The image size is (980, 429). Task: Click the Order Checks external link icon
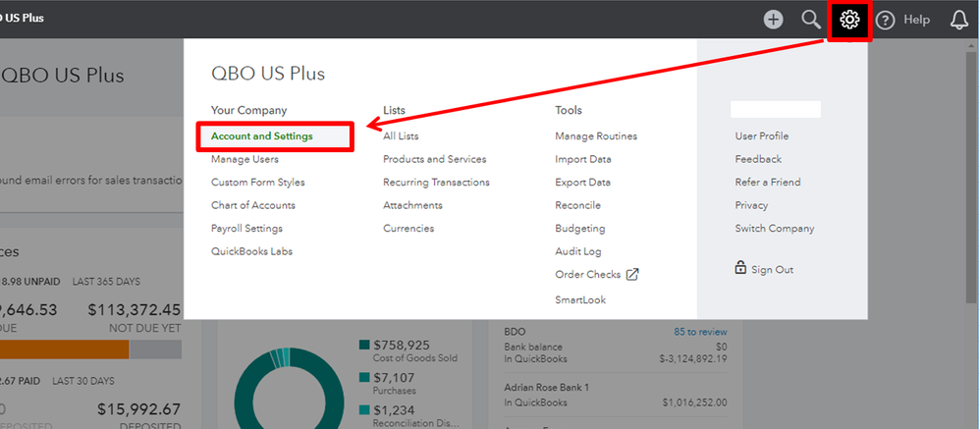pos(632,275)
